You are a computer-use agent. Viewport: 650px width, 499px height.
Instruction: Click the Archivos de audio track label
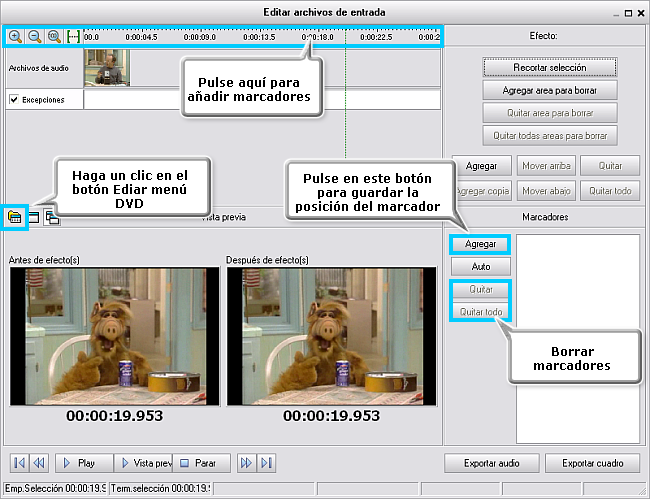pos(39,68)
